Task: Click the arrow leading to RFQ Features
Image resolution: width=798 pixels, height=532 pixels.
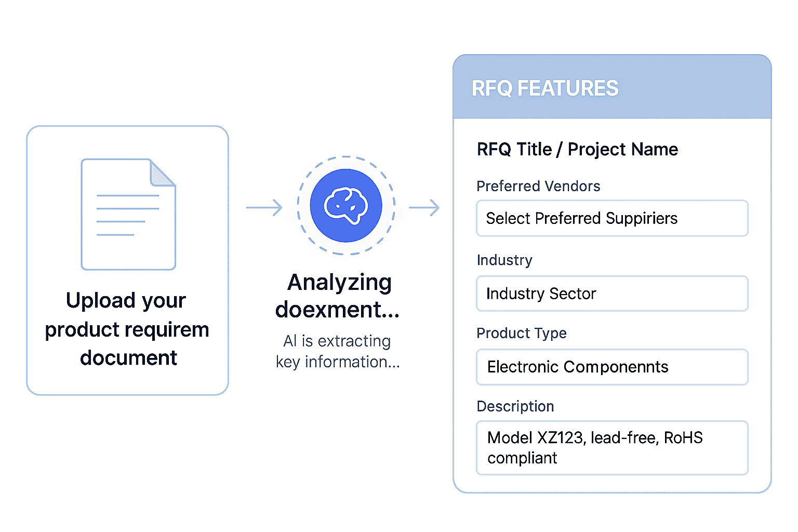Action: [425, 207]
